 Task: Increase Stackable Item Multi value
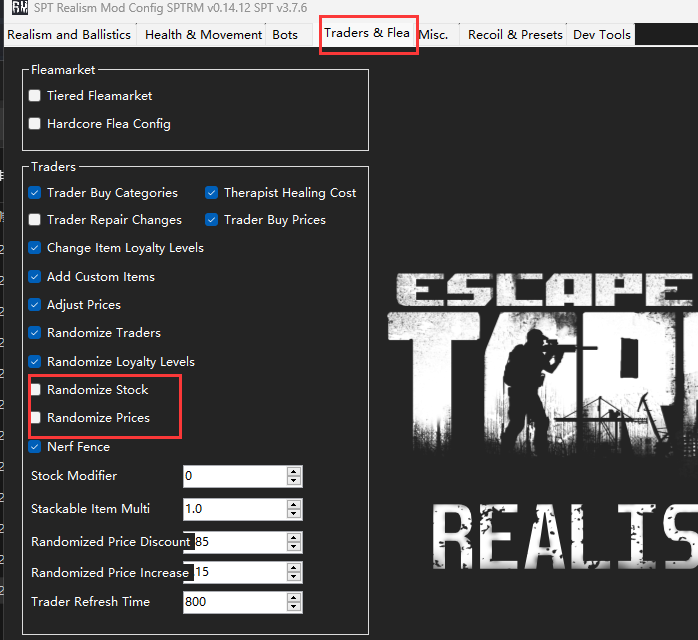(x=294, y=505)
